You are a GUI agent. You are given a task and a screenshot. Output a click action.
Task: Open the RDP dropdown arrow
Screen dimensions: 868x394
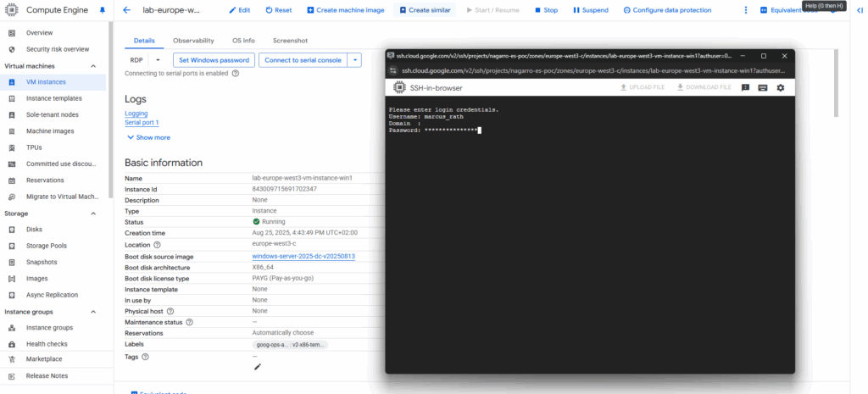click(158, 60)
